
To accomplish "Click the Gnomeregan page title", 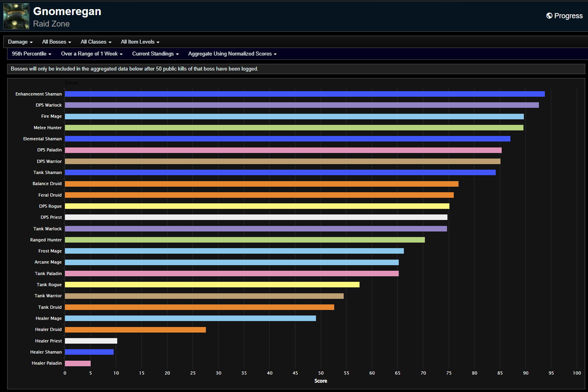I will tap(67, 11).
